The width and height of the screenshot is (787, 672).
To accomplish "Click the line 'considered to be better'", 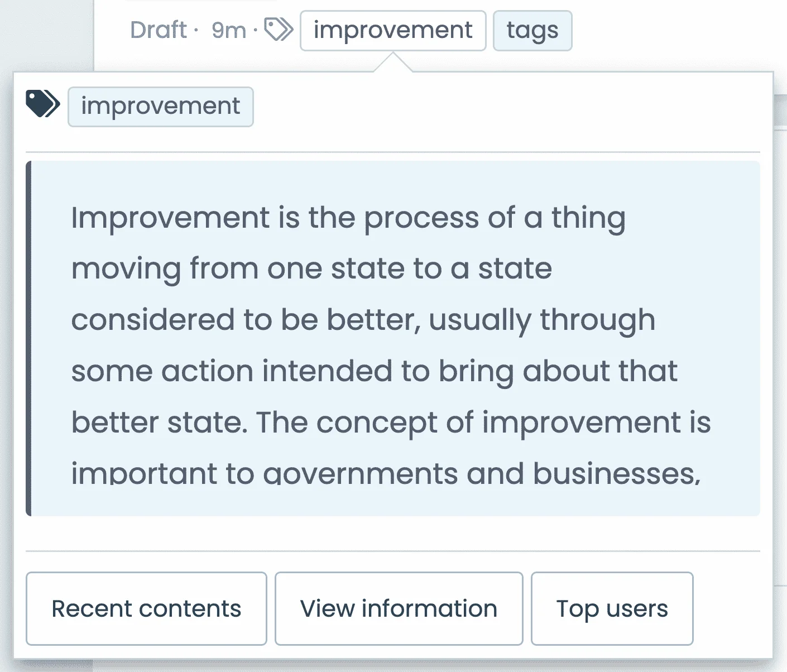I will (363, 320).
